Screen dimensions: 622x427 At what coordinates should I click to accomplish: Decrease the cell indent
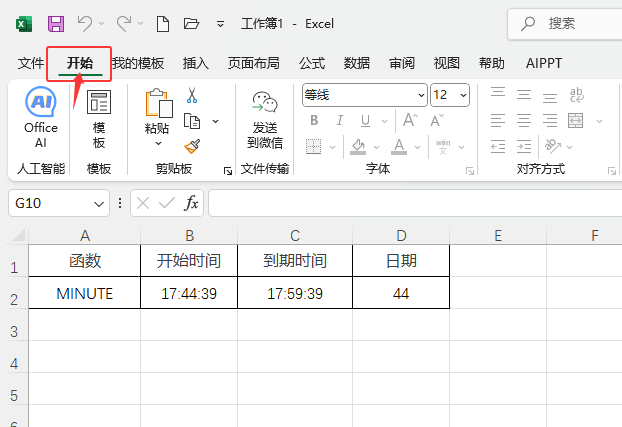pos(498,146)
